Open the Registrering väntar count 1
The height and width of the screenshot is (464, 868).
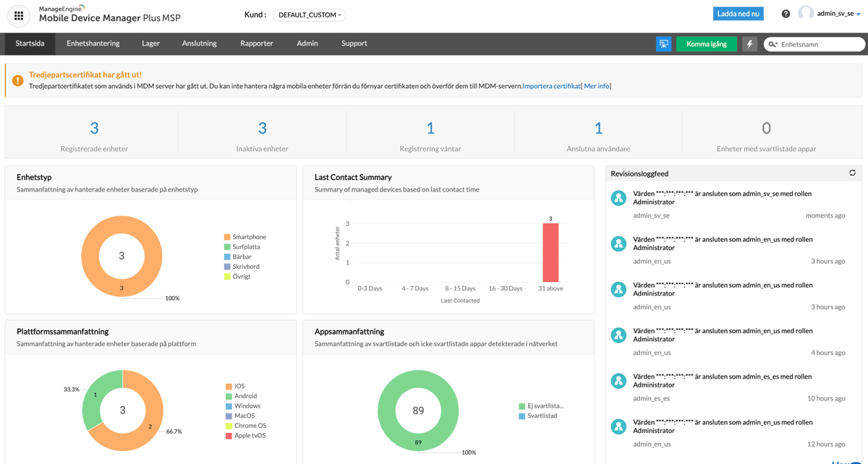[x=430, y=129]
